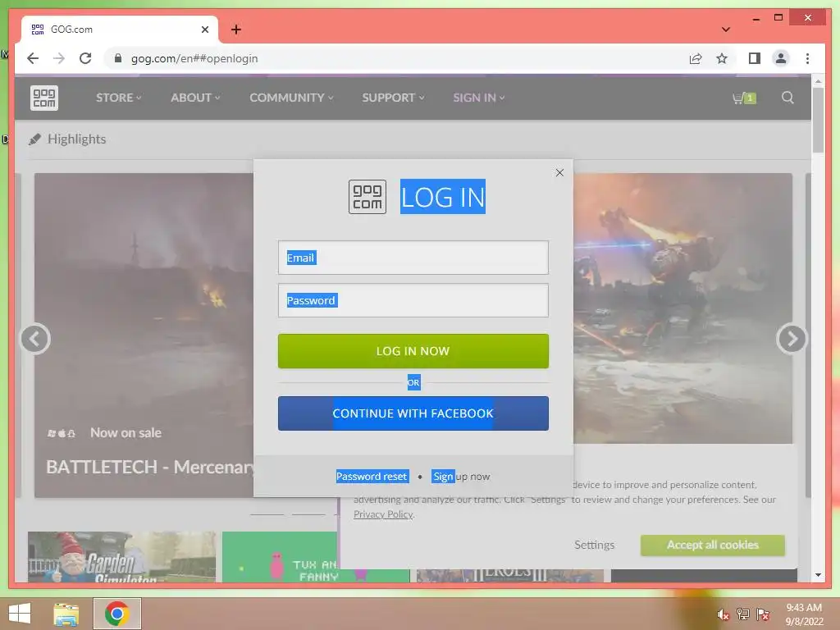Click the Email input field
Screen dimensions: 840x630
point(413,258)
